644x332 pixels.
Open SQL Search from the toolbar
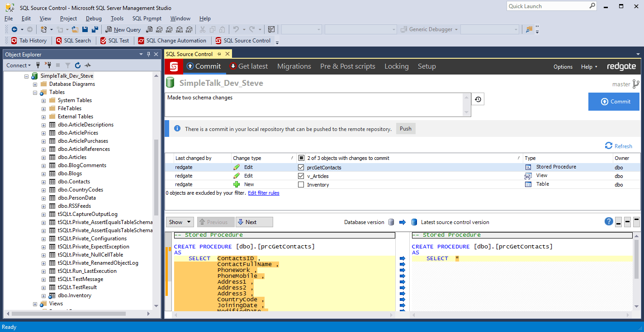pyautogui.click(x=74, y=40)
